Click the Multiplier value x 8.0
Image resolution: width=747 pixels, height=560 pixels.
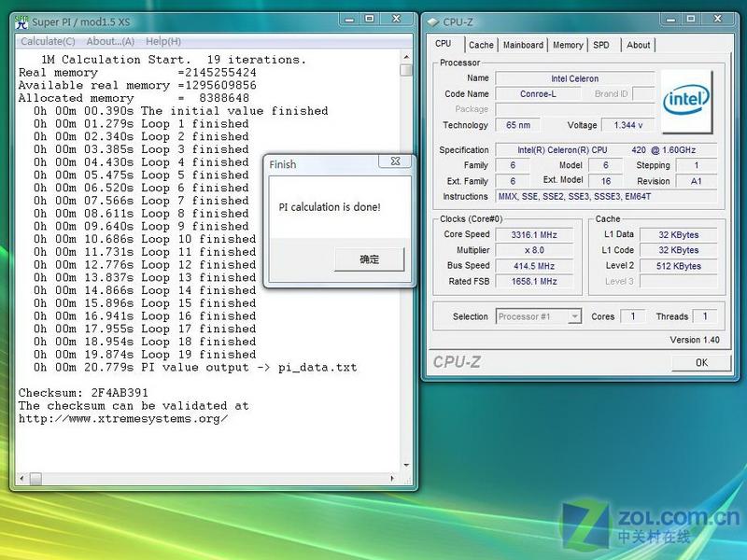[x=534, y=250]
